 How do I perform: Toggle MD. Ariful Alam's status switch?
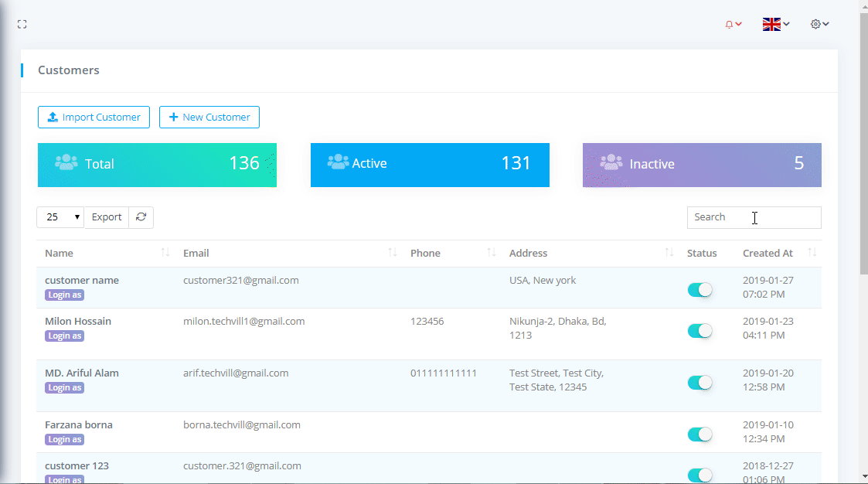[x=700, y=383]
